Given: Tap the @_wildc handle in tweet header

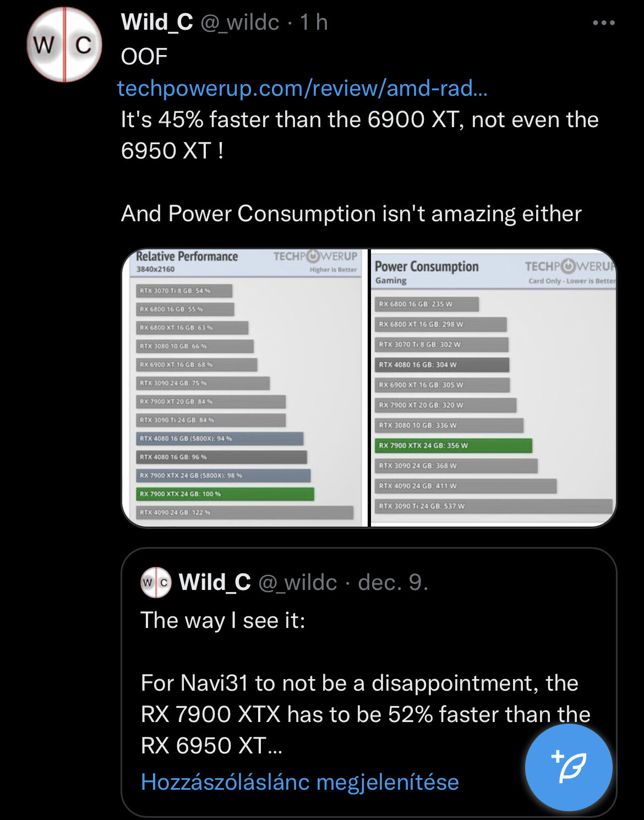Looking at the screenshot, I should (239, 23).
